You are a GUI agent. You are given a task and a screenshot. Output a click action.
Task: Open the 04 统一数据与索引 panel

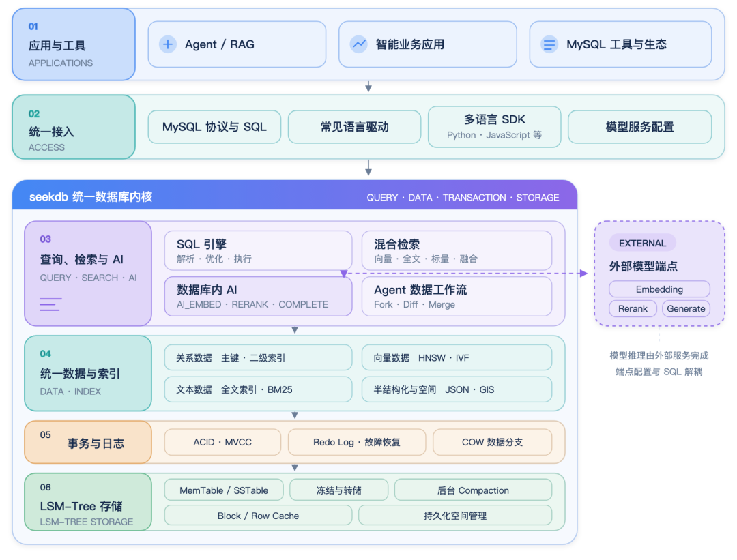(x=88, y=373)
